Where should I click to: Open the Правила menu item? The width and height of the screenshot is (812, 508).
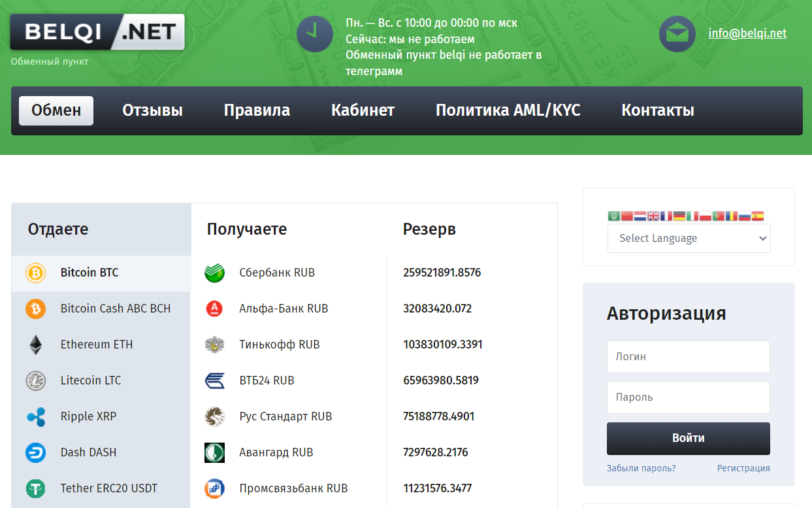[257, 110]
